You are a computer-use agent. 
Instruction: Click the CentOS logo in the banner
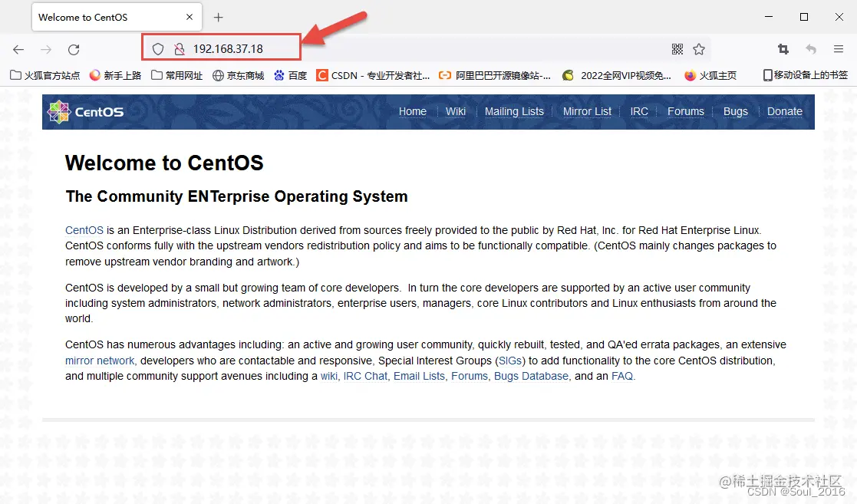(86, 112)
